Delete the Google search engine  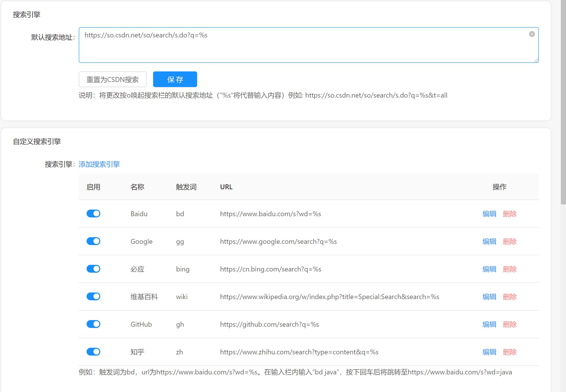click(x=510, y=241)
